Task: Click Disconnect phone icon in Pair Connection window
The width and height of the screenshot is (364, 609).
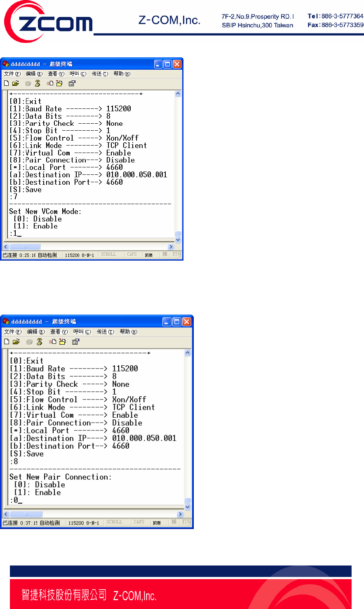Action: pyautogui.click(x=40, y=341)
